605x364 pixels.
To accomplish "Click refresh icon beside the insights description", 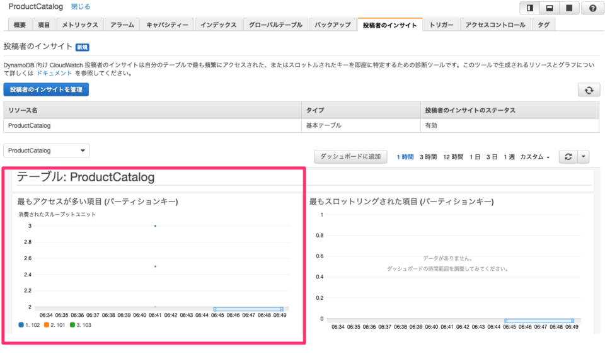I will click(x=588, y=90).
